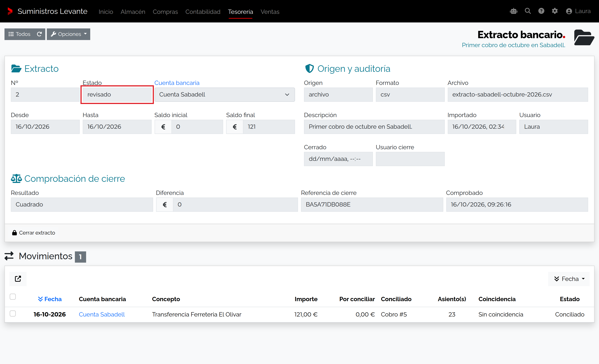Click the export movimientos external link icon
Viewport: 599px width, 364px height.
18,279
